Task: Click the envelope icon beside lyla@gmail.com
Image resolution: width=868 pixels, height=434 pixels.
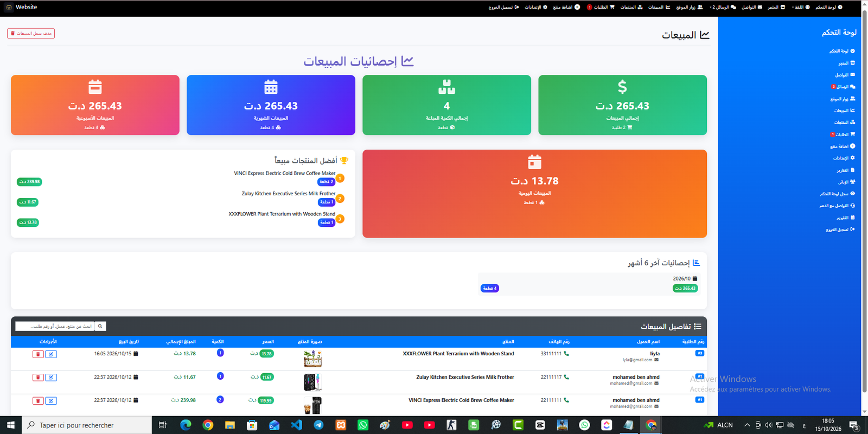Action: click(656, 360)
